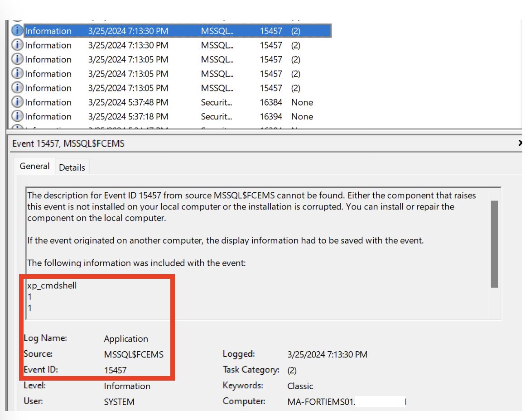Click the Logged value '3/25/2024 7:13:30 PM'
Image resolution: width=530 pixels, height=420 pixels.
click(327, 354)
